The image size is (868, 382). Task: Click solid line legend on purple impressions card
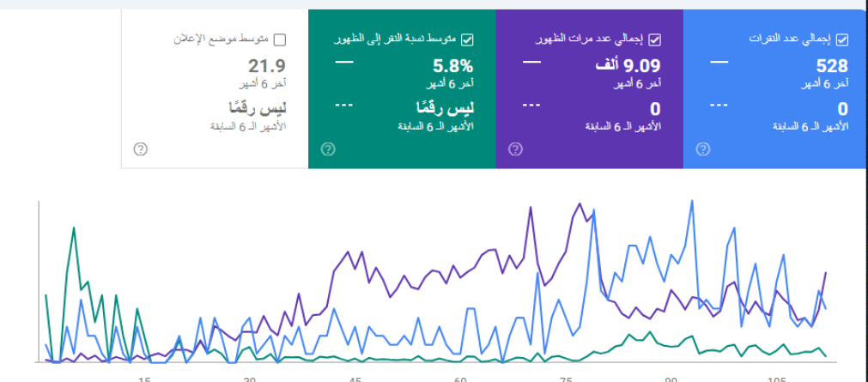[531, 63]
